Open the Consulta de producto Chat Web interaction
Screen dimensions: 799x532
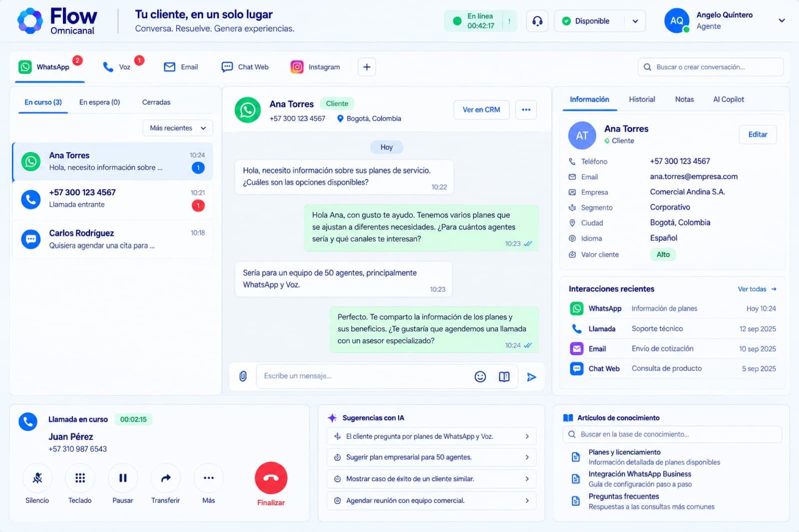672,369
